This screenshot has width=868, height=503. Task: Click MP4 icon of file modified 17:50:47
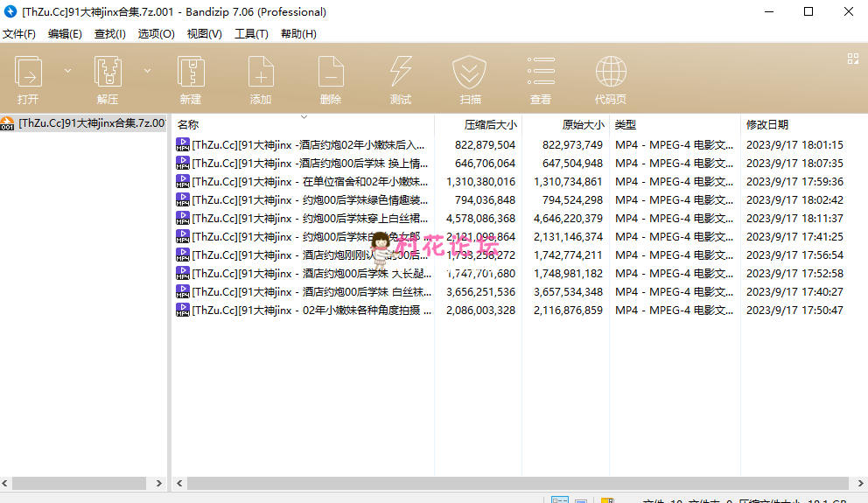[x=183, y=310]
